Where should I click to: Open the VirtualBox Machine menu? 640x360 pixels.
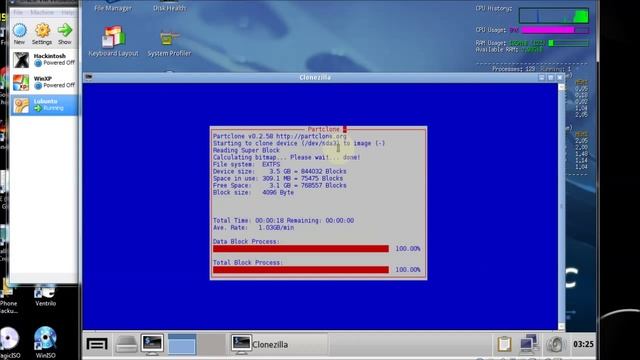point(42,13)
